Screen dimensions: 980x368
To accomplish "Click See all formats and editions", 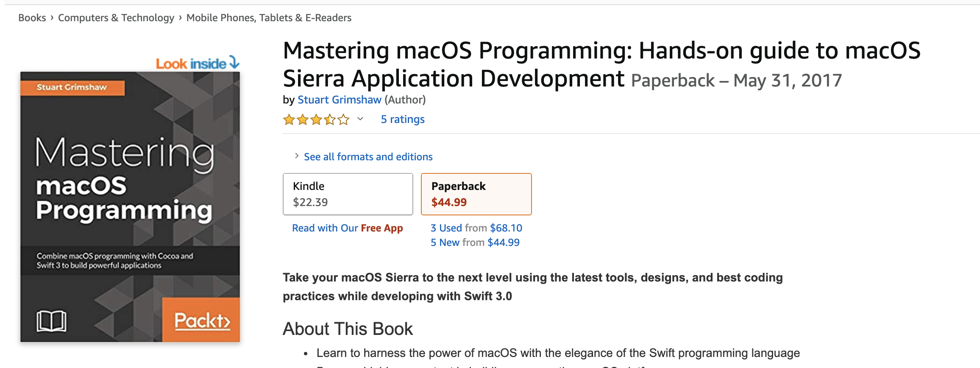I will pos(368,157).
